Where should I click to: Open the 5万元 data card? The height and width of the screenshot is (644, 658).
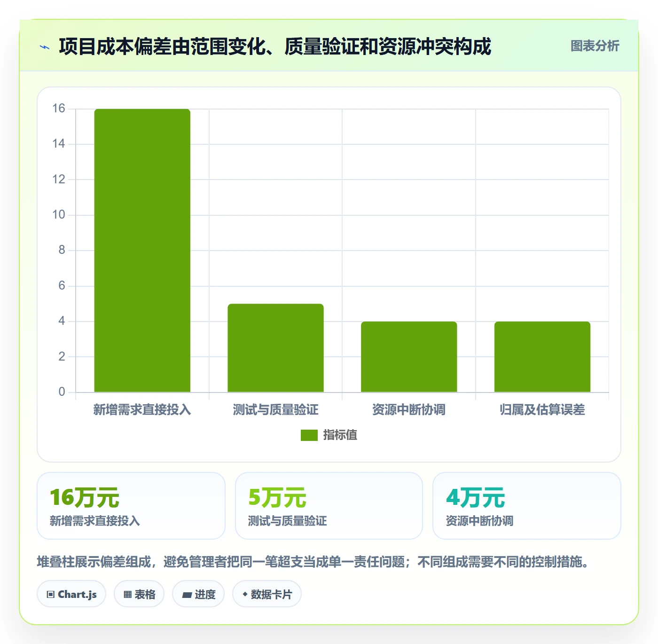pyautogui.click(x=329, y=506)
